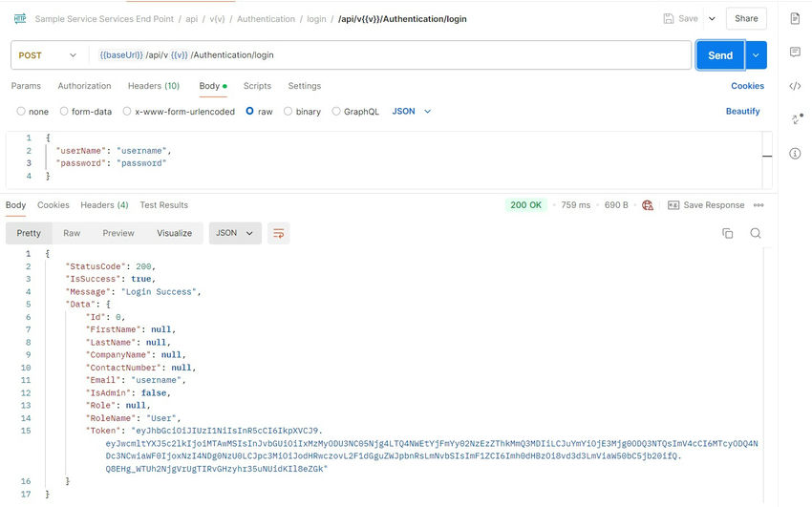
Task: Switch to the Settings tab
Action: (x=305, y=86)
